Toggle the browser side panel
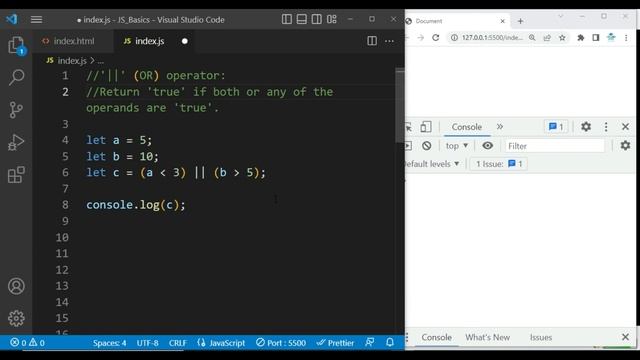640x360 pixels. click(x=596, y=38)
